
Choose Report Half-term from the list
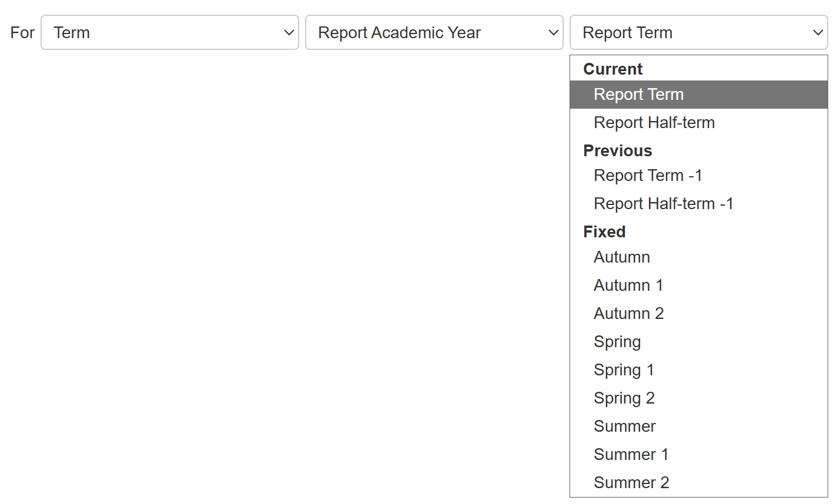(654, 123)
